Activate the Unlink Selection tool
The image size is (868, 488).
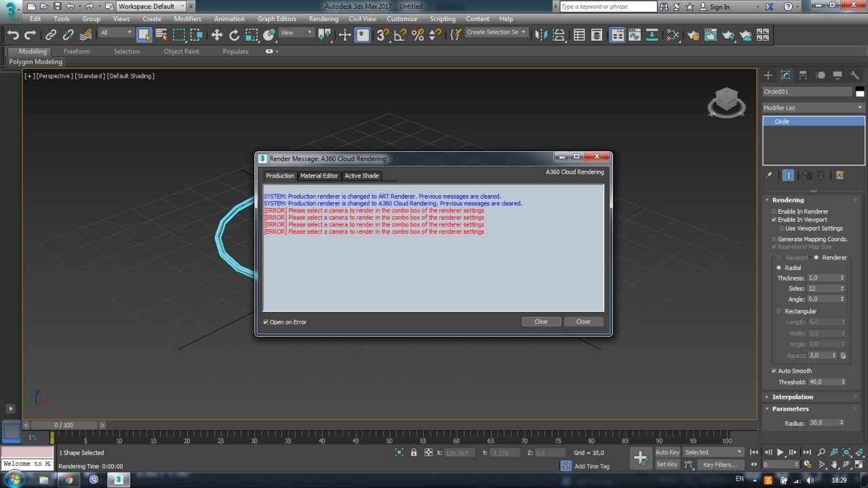point(68,35)
